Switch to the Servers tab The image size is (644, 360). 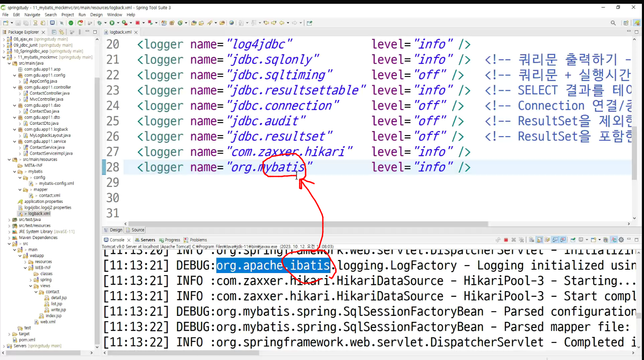[x=145, y=240]
